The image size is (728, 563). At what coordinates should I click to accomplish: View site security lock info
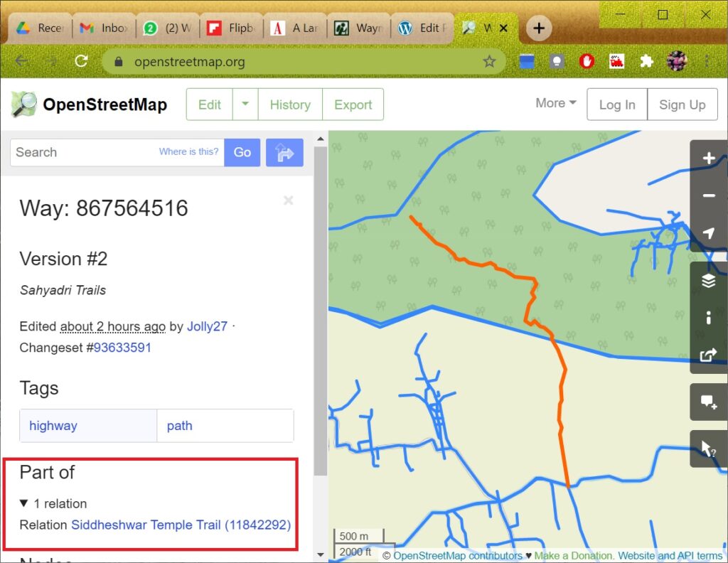point(119,62)
